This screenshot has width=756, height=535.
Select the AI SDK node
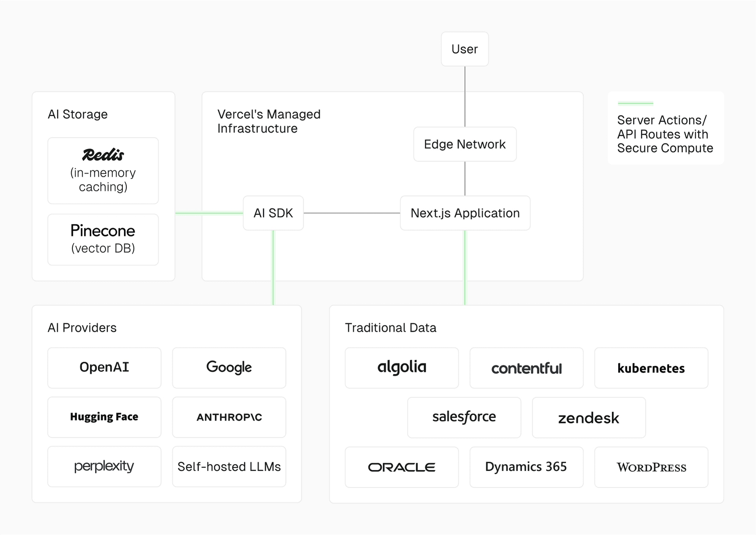point(273,213)
